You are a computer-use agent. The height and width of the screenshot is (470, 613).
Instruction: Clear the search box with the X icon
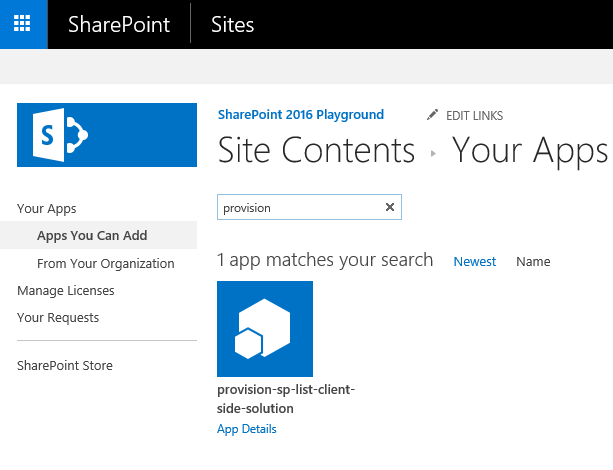click(x=390, y=207)
